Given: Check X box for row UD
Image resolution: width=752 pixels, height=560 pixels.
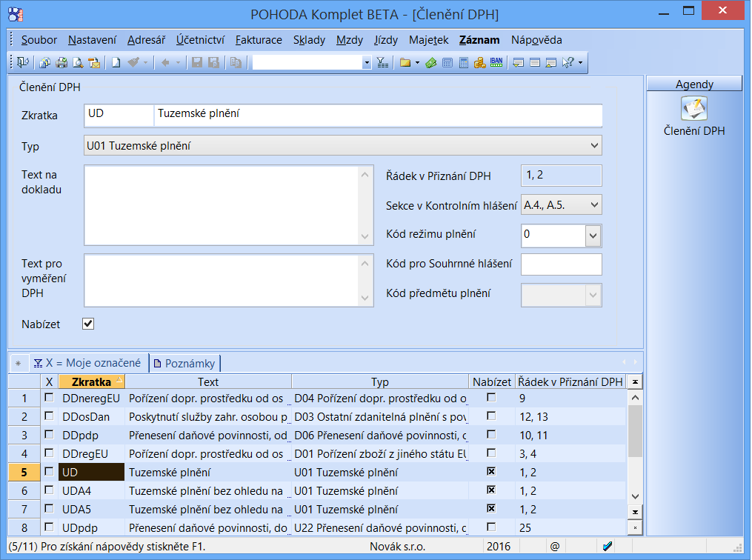Looking at the screenshot, I should click(49, 472).
